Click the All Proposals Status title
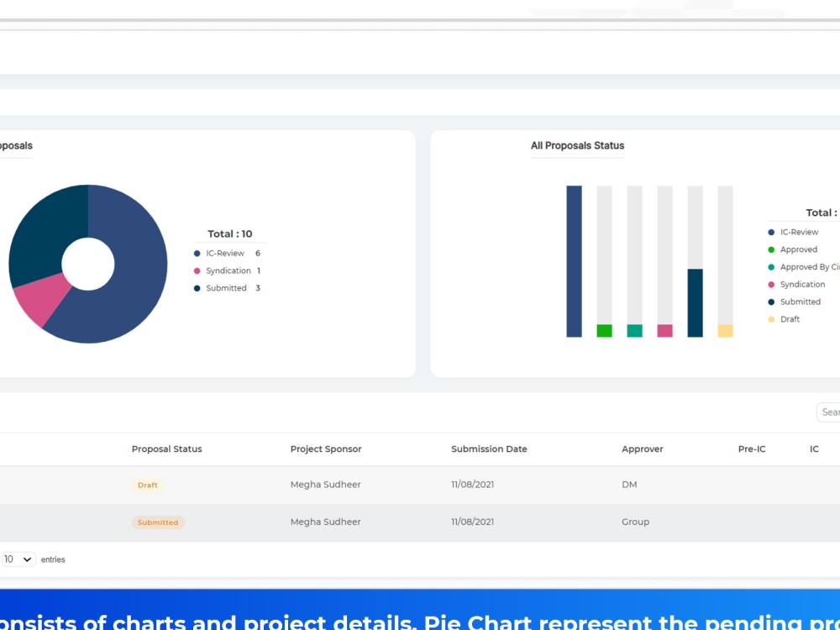Screen dimensions: 840x630 click(x=578, y=145)
